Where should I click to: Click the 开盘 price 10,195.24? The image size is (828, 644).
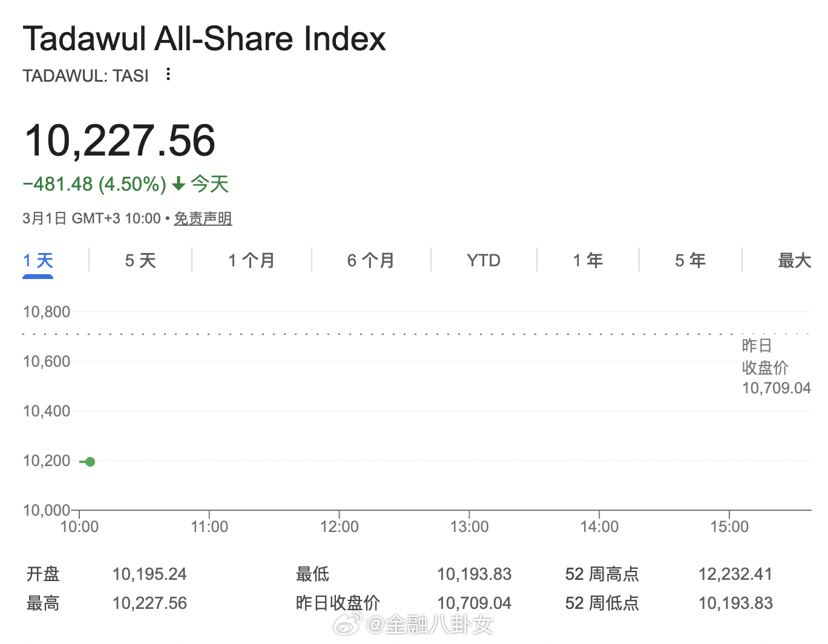149,573
